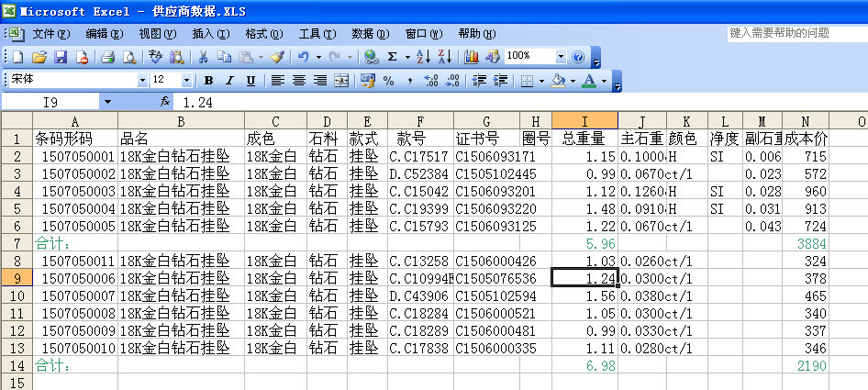Open the font name dropdown
This screenshot has height=390, width=868.
pyautogui.click(x=142, y=81)
